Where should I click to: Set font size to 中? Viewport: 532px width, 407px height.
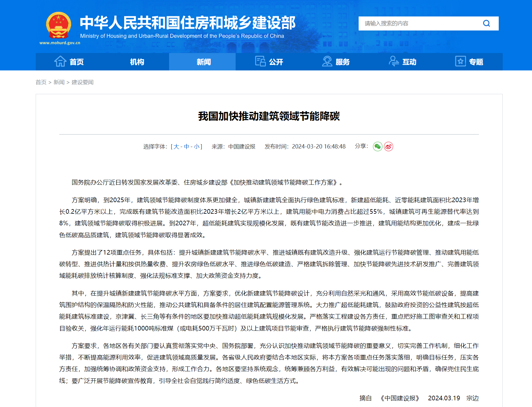(x=186, y=147)
